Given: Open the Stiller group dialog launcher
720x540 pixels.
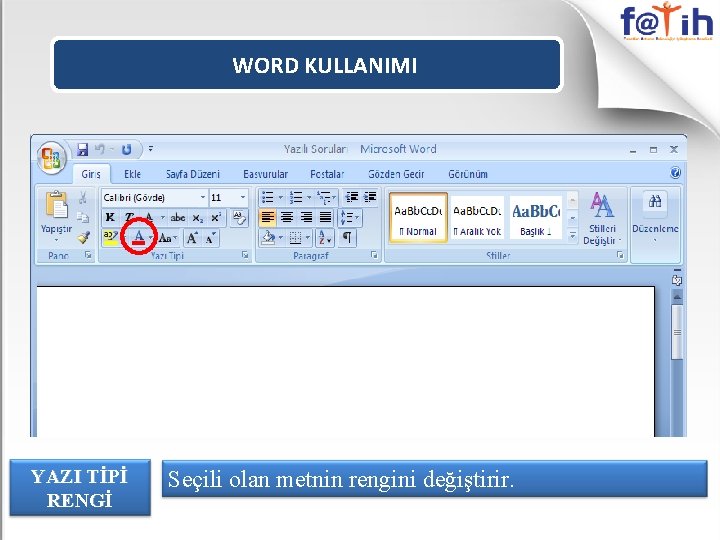Looking at the screenshot, I should (x=620, y=255).
